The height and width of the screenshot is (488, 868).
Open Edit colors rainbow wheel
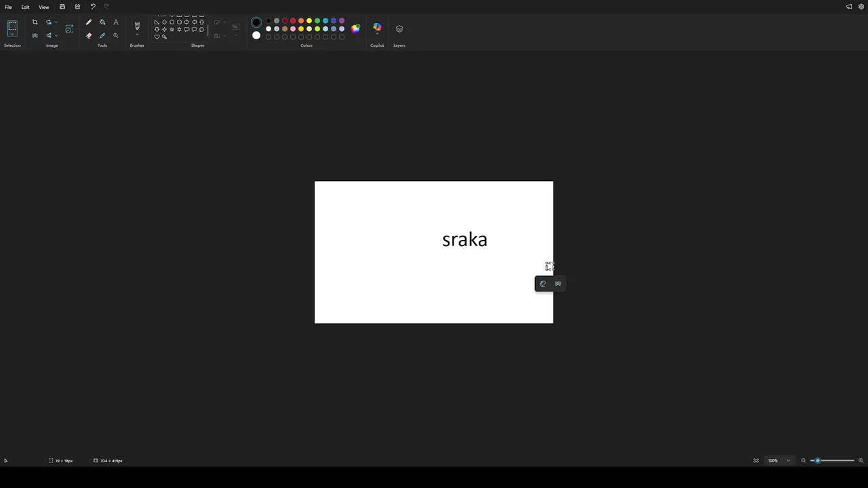355,28
